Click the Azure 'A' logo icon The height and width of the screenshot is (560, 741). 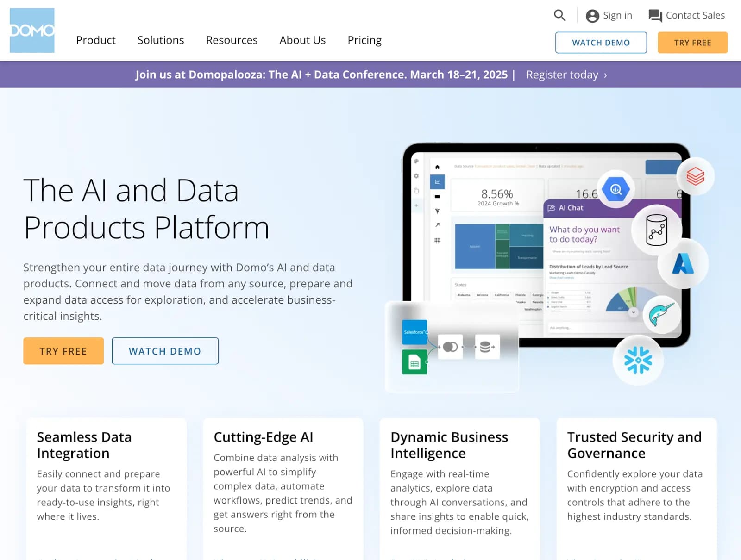click(683, 264)
